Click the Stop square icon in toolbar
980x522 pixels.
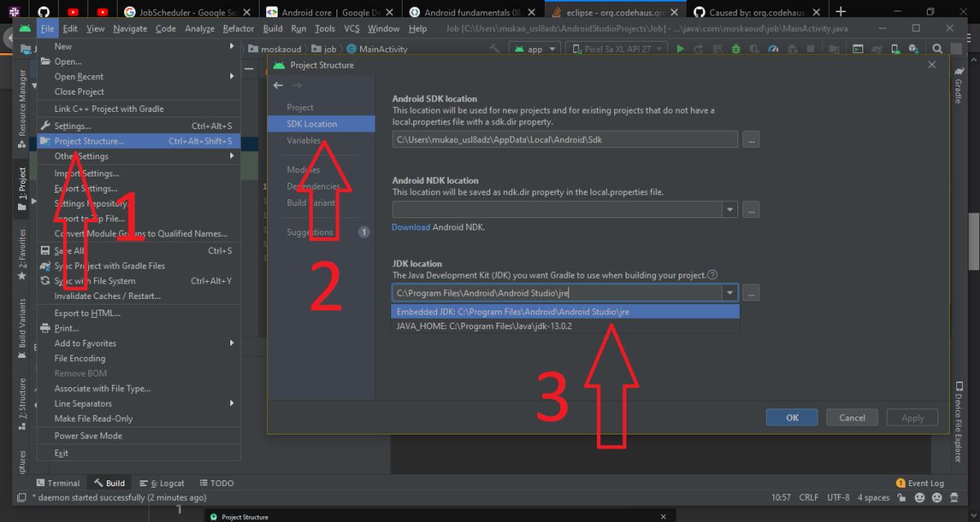tap(810, 49)
